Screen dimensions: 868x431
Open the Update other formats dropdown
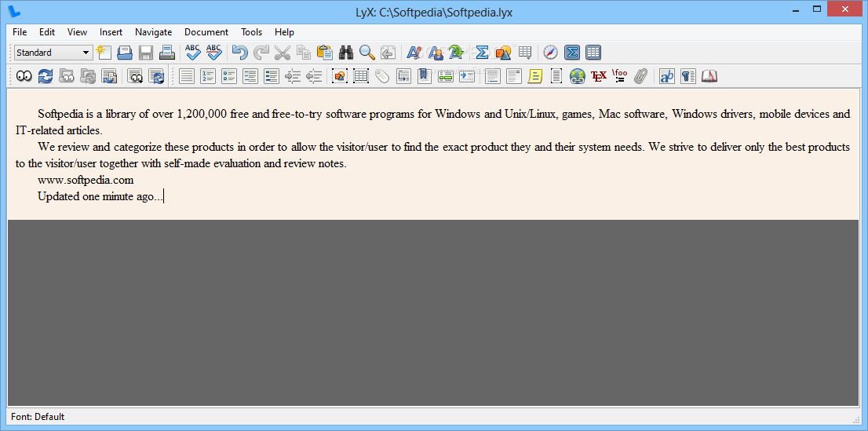[156, 76]
